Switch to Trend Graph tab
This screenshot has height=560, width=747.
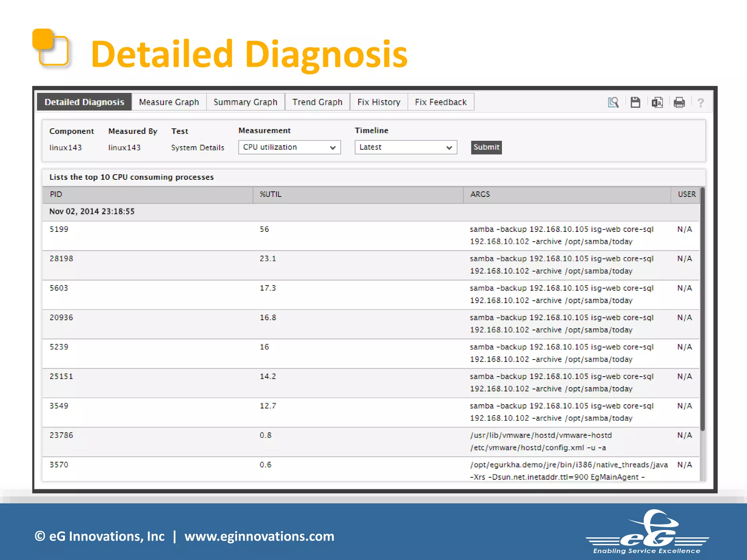pyautogui.click(x=317, y=102)
